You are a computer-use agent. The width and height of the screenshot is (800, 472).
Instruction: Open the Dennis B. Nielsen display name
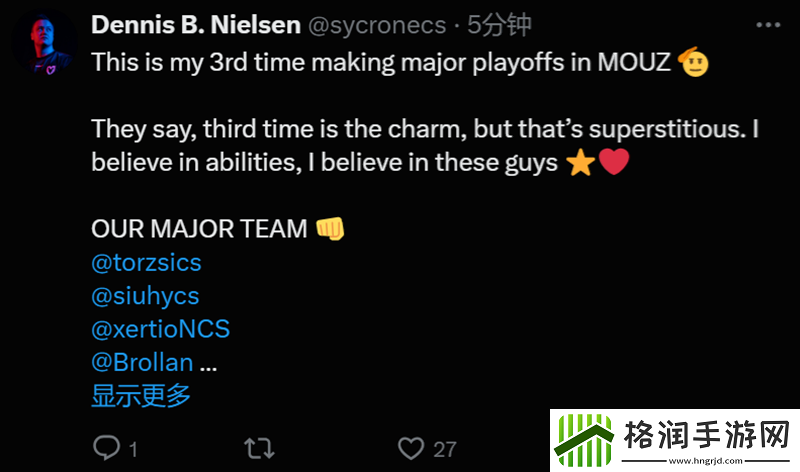(x=195, y=23)
